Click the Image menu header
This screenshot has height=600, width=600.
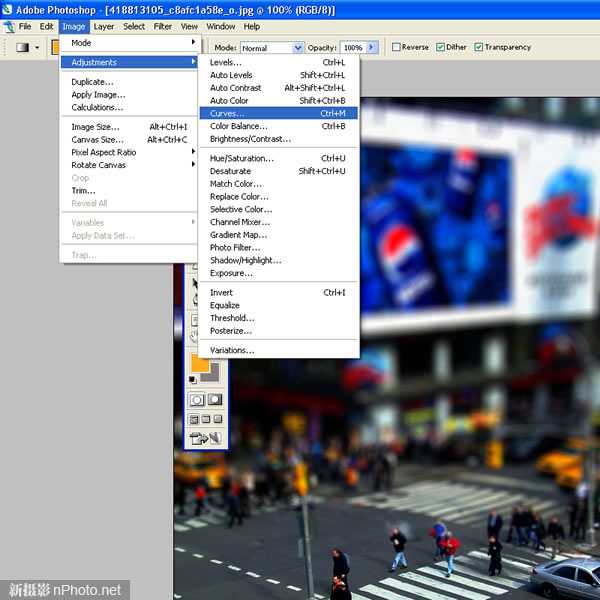click(74, 27)
